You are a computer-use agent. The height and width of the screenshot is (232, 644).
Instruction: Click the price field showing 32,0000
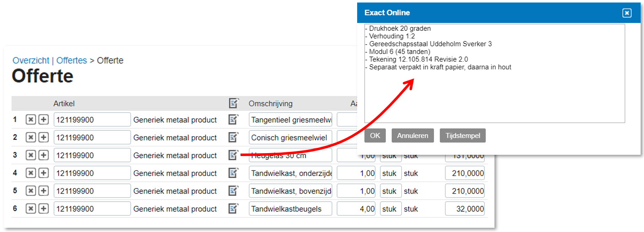tap(465, 208)
